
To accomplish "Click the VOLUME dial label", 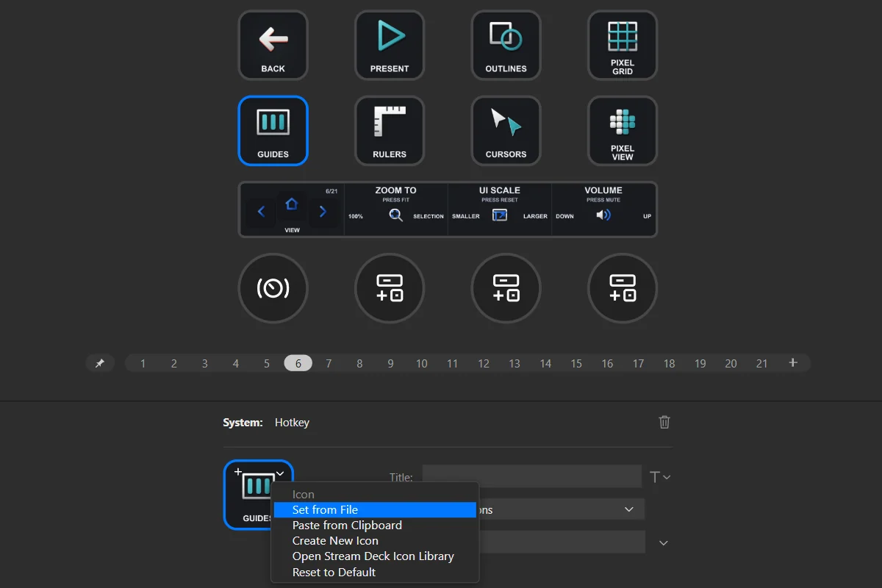I will [x=603, y=190].
